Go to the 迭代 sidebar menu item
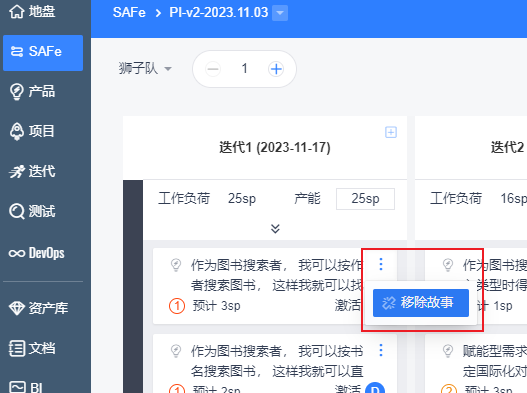The height and width of the screenshot is (393, 527). pyautogui.click(x=32, y=171)
